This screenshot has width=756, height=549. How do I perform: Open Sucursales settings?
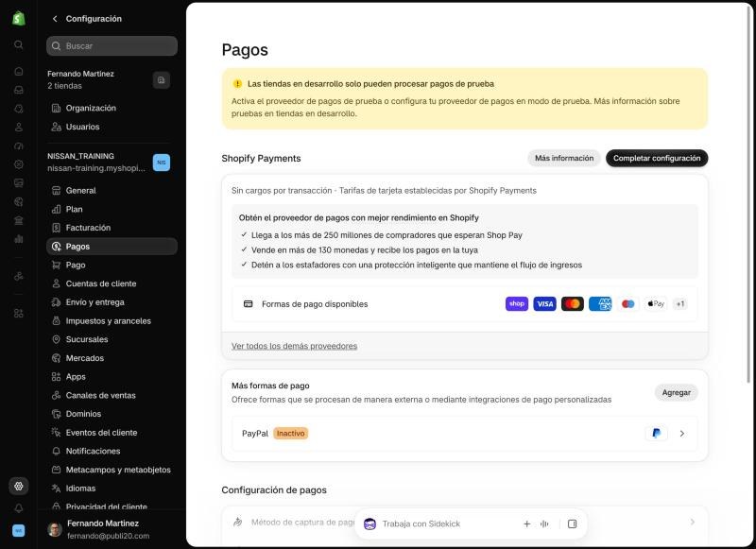coord(112,339)
